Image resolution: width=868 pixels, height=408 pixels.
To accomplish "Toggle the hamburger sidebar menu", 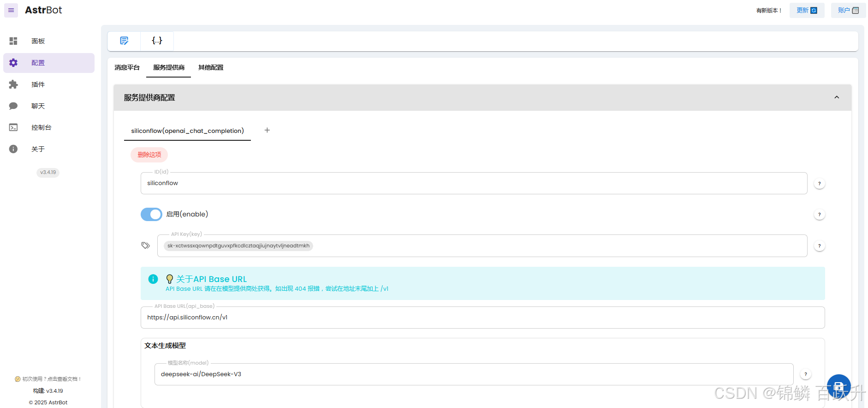I will pos(11,10).
